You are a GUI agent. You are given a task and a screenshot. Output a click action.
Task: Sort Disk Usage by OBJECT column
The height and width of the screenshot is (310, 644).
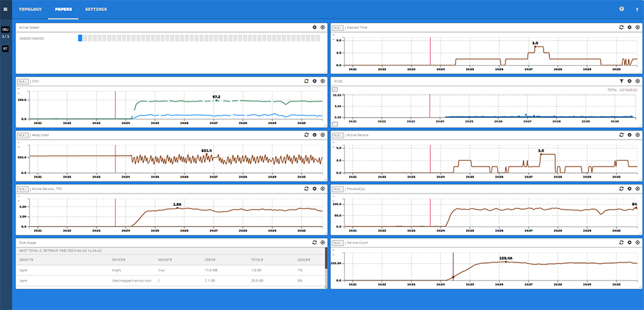(26, 260)
